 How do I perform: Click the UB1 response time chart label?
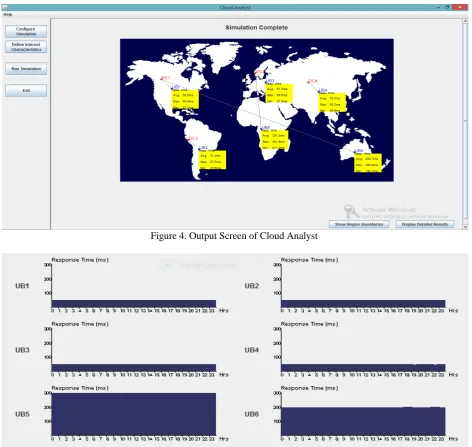22,286
